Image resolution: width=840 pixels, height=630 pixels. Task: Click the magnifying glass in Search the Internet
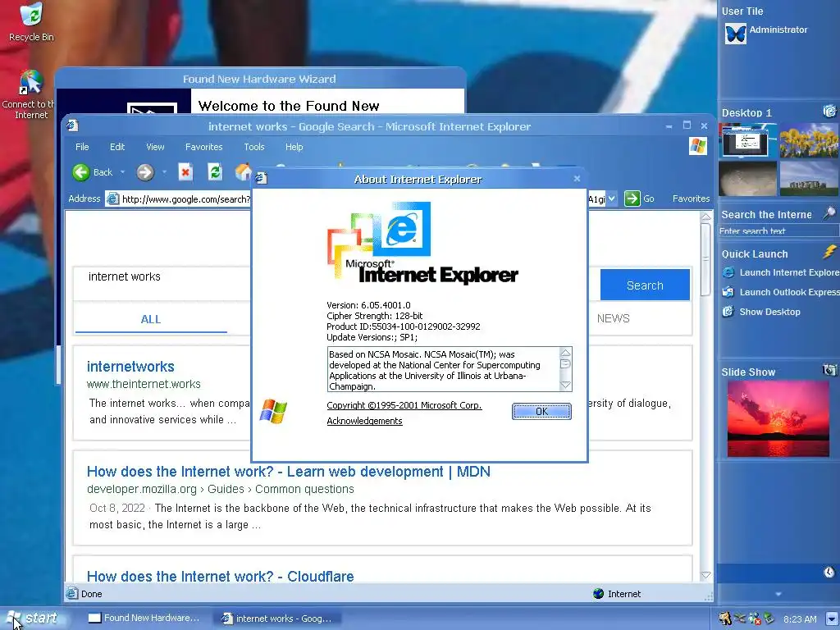[x=829, y=213]
